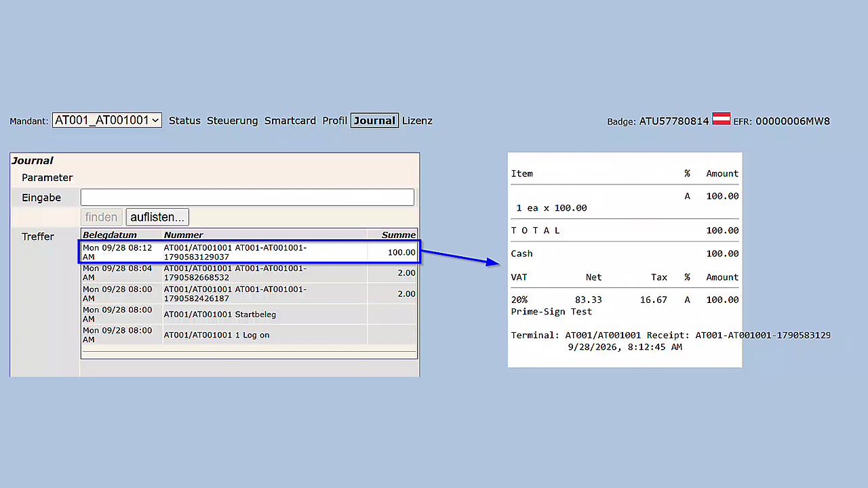Select journal entry ending 1790583129037
Screen dimensions: 868x488
(250, 252)
